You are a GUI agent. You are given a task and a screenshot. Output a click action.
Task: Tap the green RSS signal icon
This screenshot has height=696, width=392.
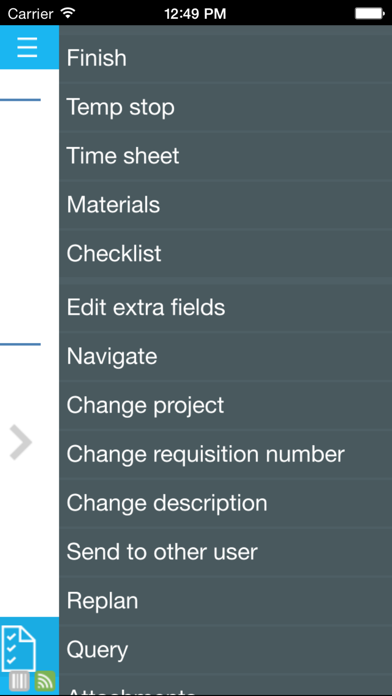click(x=45, y=681)
